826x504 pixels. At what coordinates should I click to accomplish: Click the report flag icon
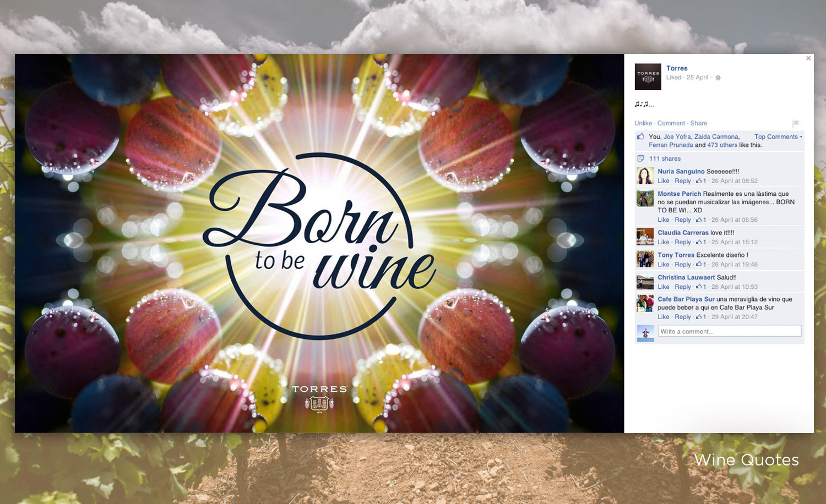(x=795, y=123)
